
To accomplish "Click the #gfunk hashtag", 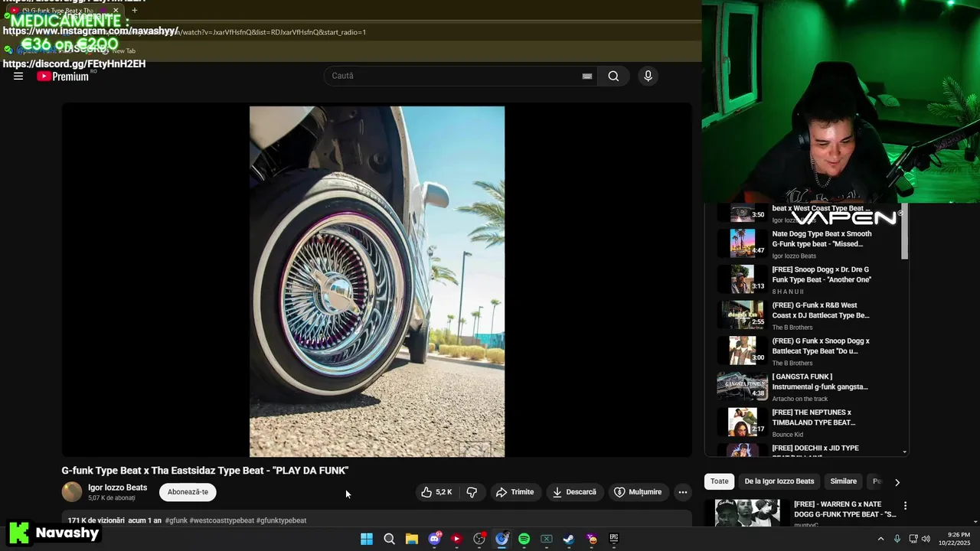I will [x=176, y=520].
